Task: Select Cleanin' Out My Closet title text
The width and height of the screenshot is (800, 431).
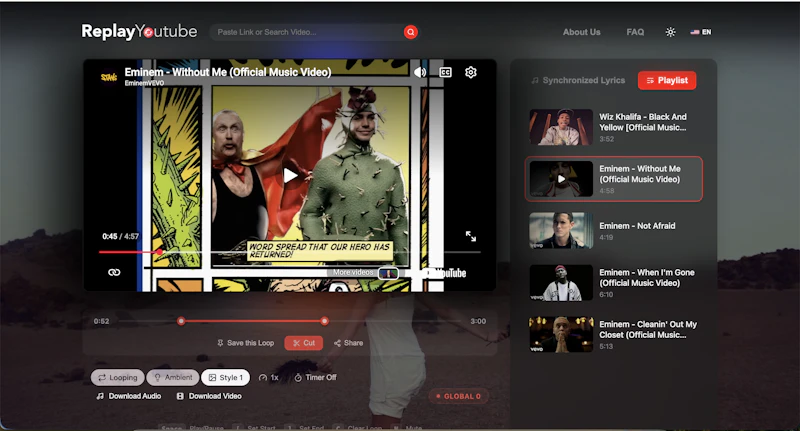Action: click(x=648, y=329)
